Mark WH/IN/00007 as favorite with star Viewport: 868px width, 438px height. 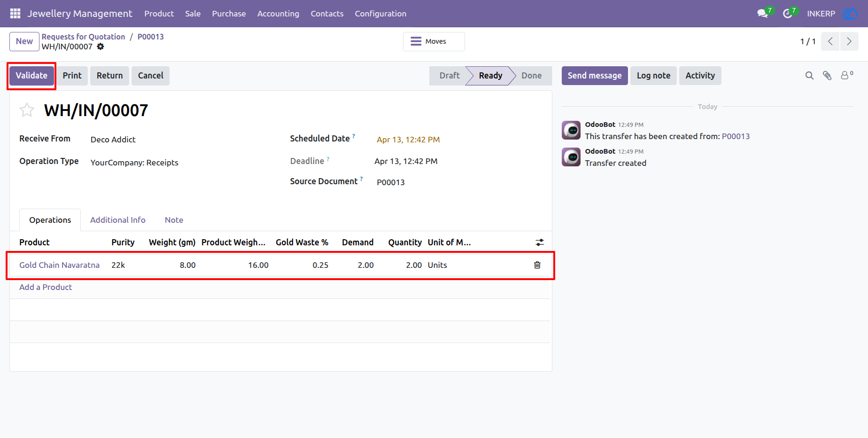27,110
